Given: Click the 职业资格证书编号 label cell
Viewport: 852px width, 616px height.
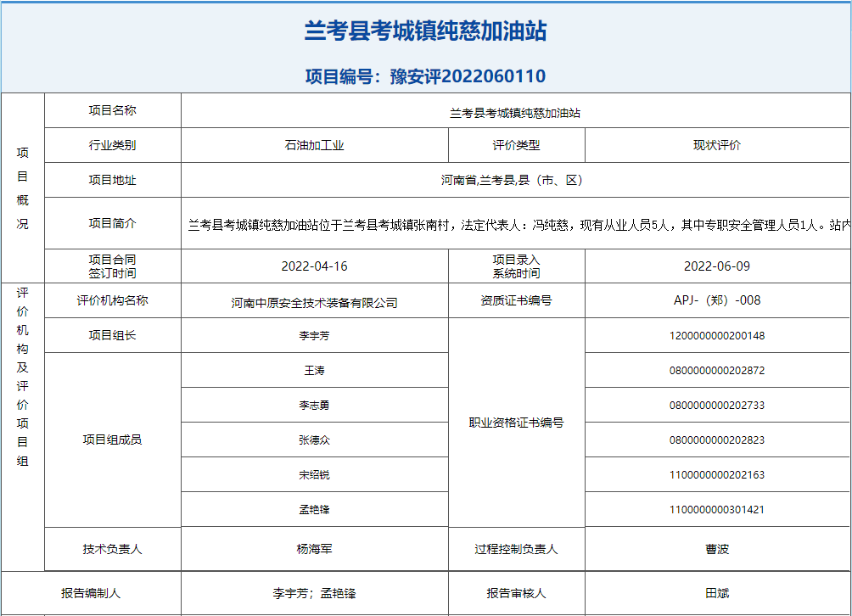Looking at the screenshot, I should click(516, 423).
